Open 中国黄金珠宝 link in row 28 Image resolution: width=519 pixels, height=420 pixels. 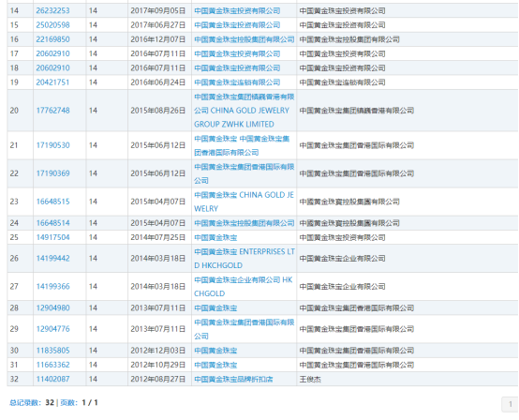(215, 307)
